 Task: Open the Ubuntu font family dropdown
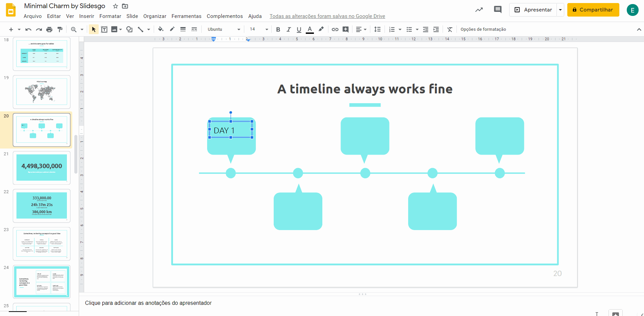[x=224, y=29]
